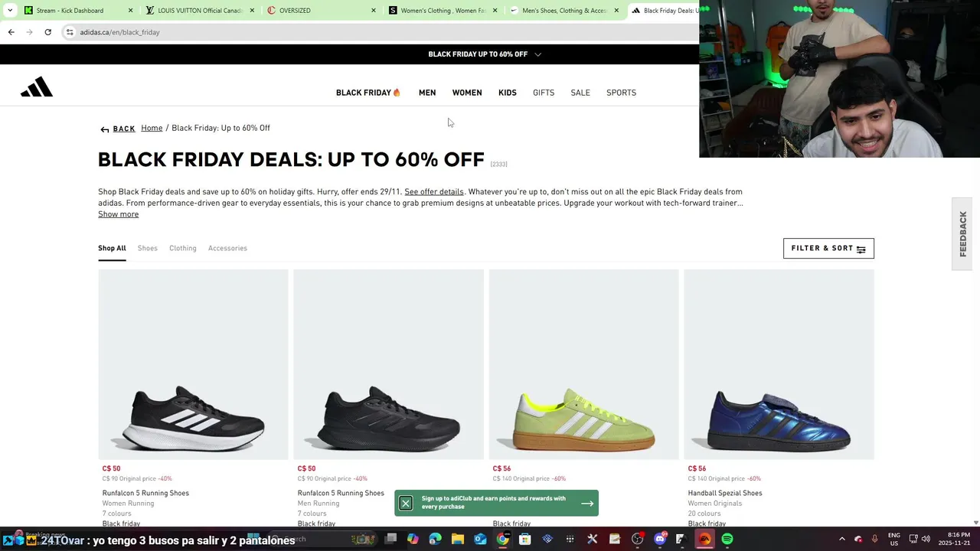Open Google Chrome in the taskbar
This screenshot has height=551, width=980.
[502, 540]
